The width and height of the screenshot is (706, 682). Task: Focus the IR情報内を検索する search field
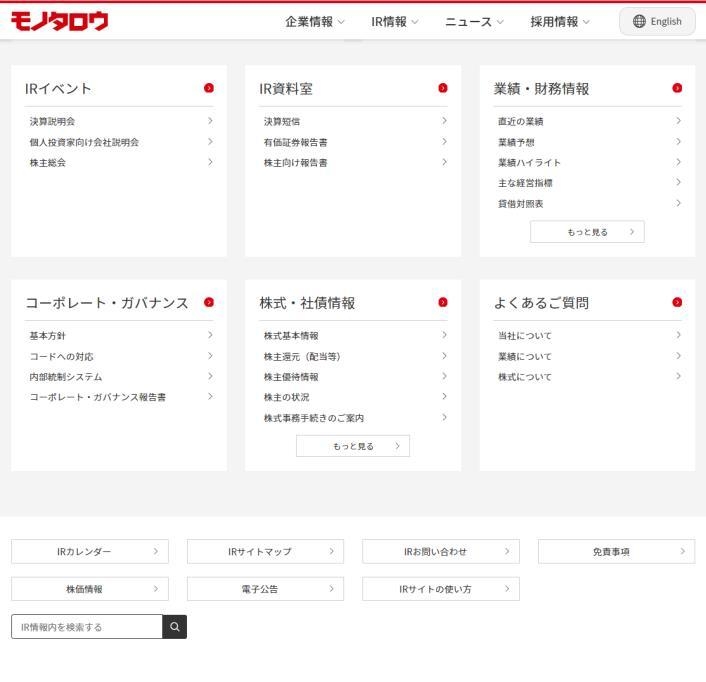pyautogui.click(x=87, y=627)
